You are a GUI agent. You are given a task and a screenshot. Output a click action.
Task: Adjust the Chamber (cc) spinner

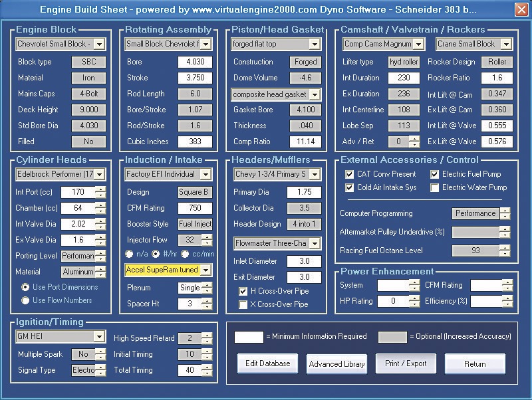click(100, 208)
